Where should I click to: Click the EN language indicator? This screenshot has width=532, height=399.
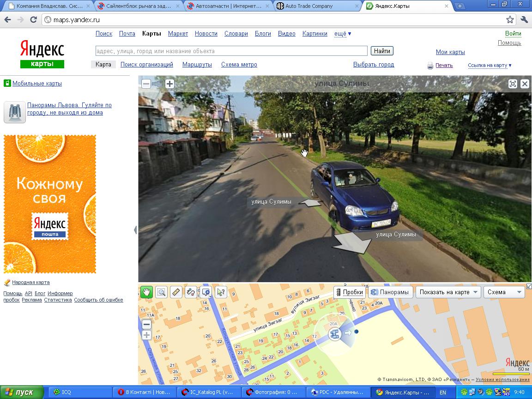click(443, 392)
